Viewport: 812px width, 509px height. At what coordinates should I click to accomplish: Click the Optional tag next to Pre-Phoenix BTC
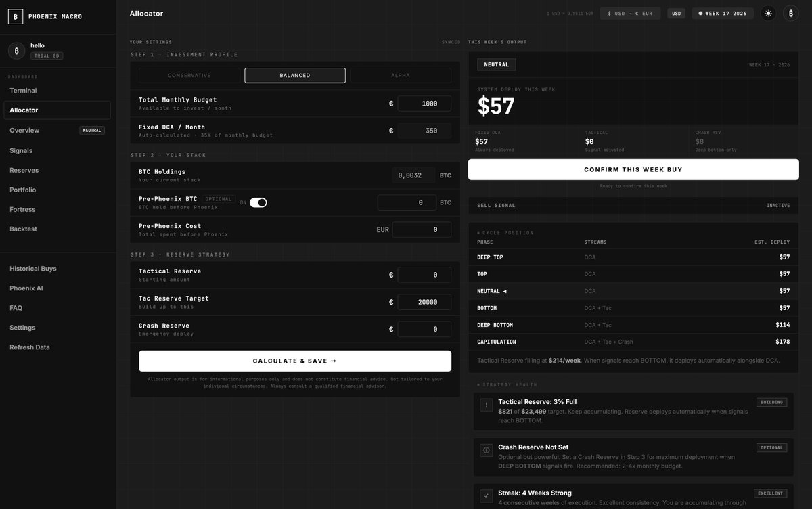click(219, 199)
